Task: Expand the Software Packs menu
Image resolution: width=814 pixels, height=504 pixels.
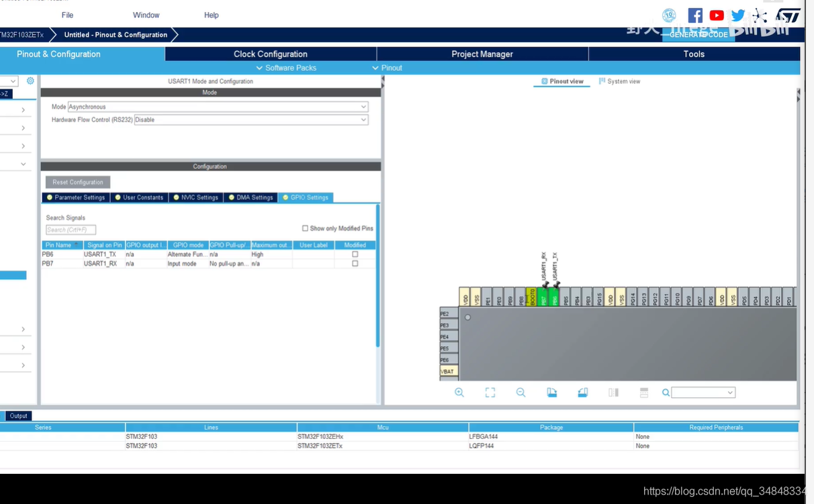Action: tap(286, 68)
